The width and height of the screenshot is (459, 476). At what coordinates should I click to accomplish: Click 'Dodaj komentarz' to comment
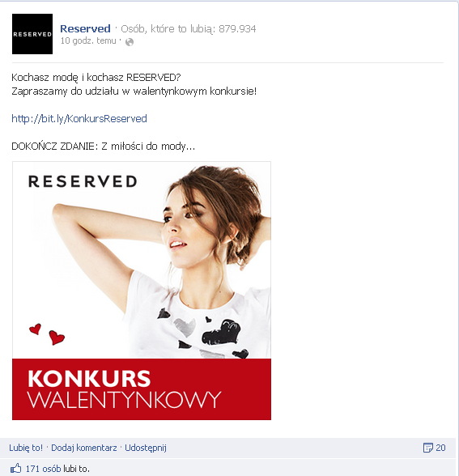(x=84, y=448)
